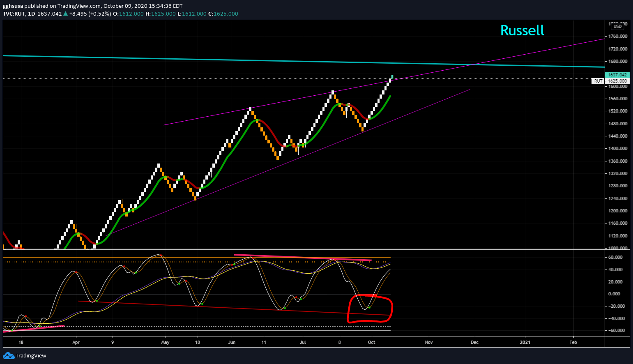Click the 1200.000 price axis label

[x=618, y=211]
